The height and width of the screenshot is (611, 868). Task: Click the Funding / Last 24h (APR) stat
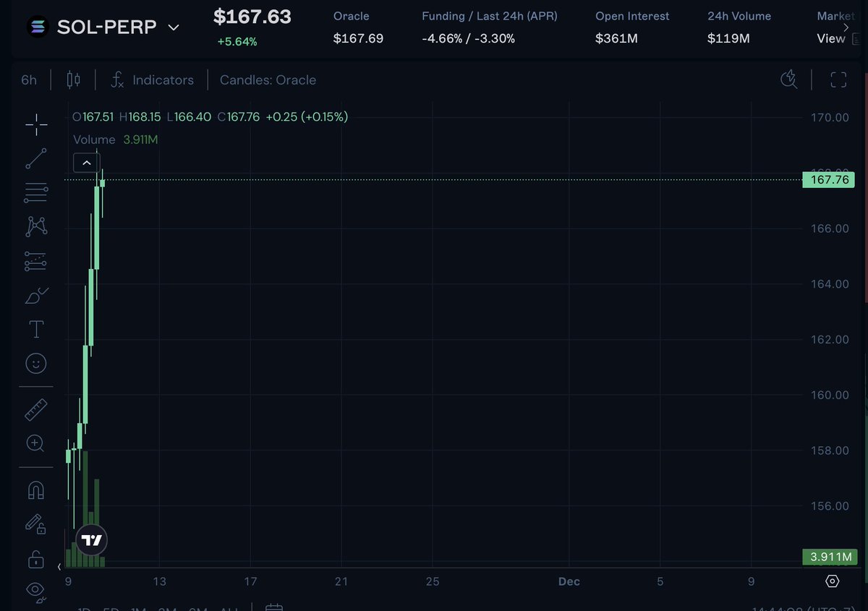(490, 27)
